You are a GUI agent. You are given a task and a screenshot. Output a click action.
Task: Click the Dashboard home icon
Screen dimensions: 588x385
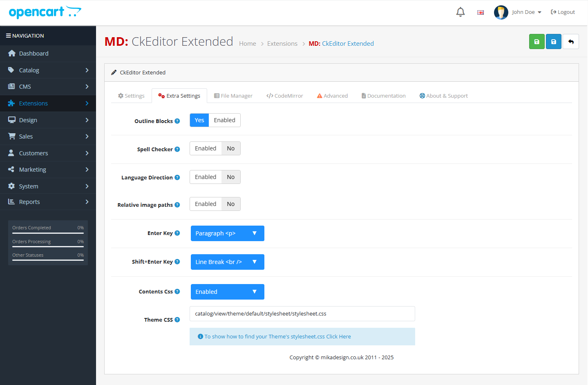pyautogui.click(x=11, y=53)
